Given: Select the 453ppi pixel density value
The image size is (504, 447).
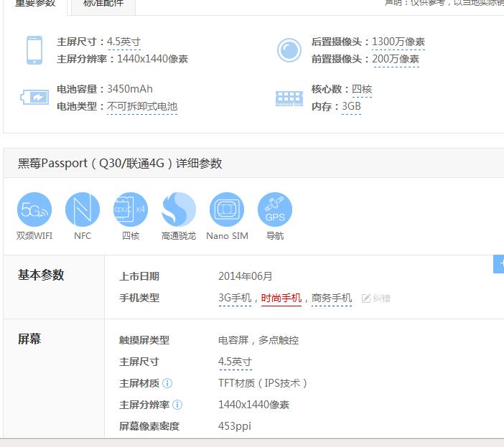Looking at the screenshot, I should coord(235,426).
